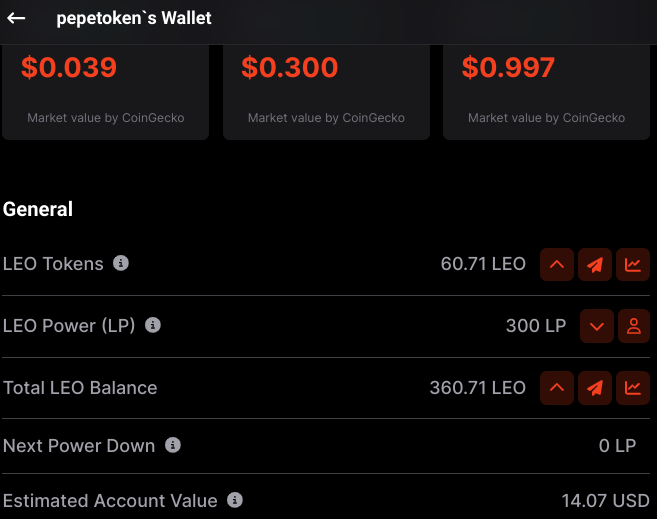
Task: Select the $0.300 market value card
Action: [326, 92]
